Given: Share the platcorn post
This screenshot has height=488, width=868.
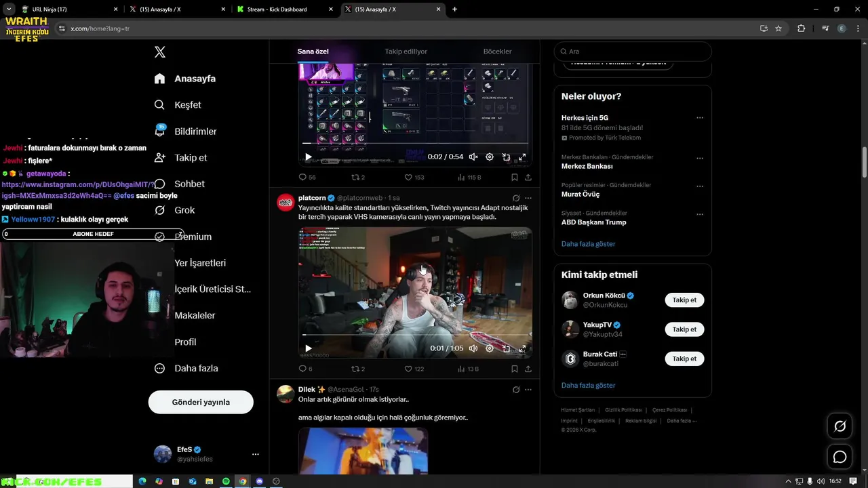Looking at the screenshot, I should coord(528,369).
